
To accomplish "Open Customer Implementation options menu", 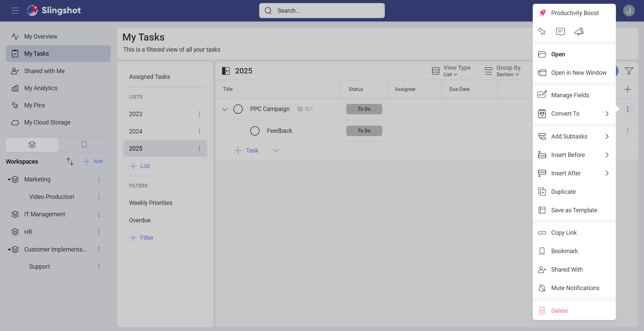I will (99, 250).
